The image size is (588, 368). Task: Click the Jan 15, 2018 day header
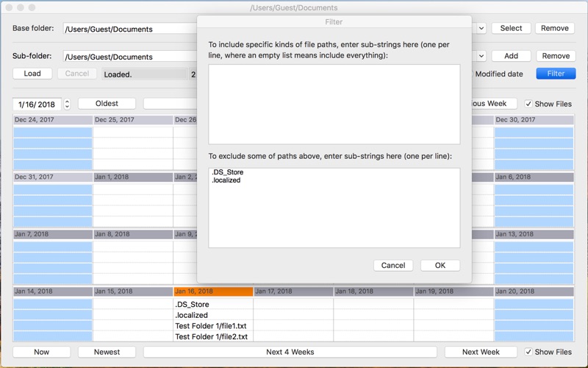coord(133,291)
